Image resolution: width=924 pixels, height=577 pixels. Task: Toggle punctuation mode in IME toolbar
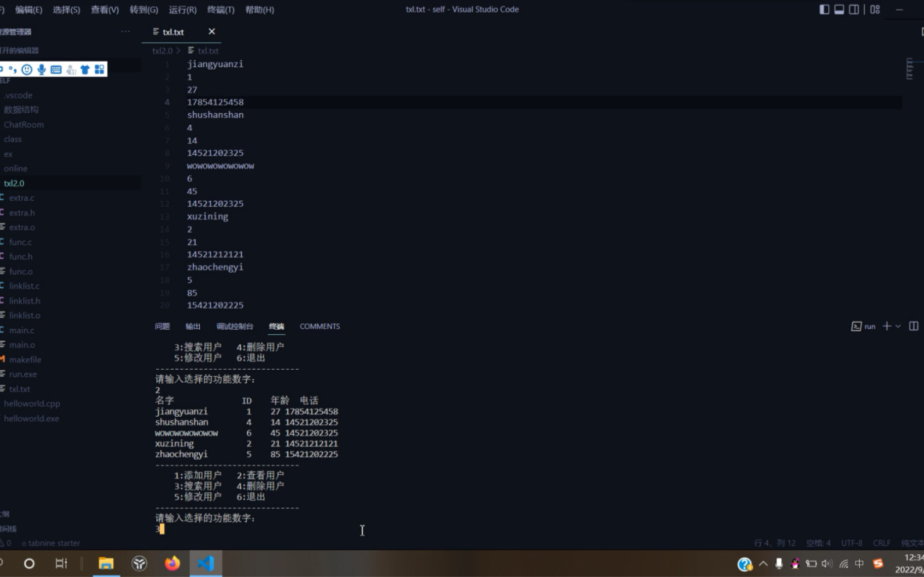(x=12, y=70)
